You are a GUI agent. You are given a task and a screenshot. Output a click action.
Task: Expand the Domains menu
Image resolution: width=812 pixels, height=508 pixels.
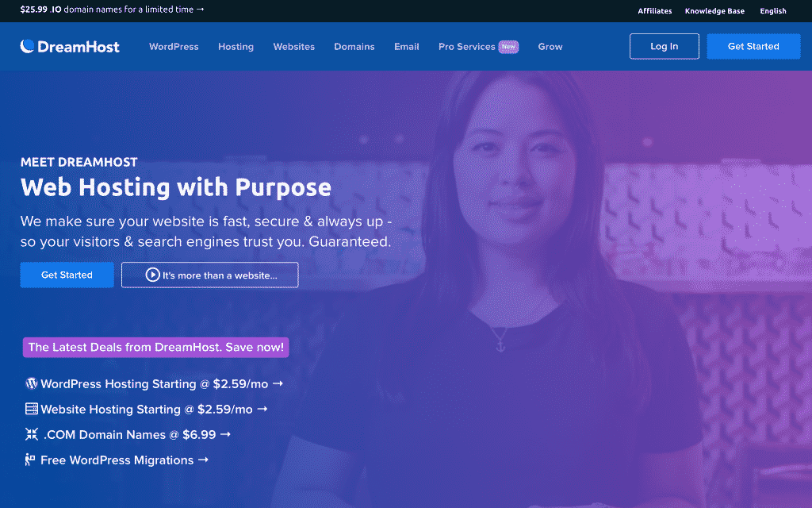pos(354,47)
